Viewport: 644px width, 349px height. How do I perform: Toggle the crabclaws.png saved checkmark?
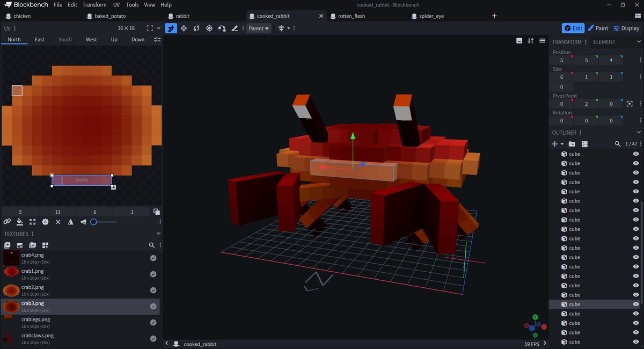[x=153, y=339]
